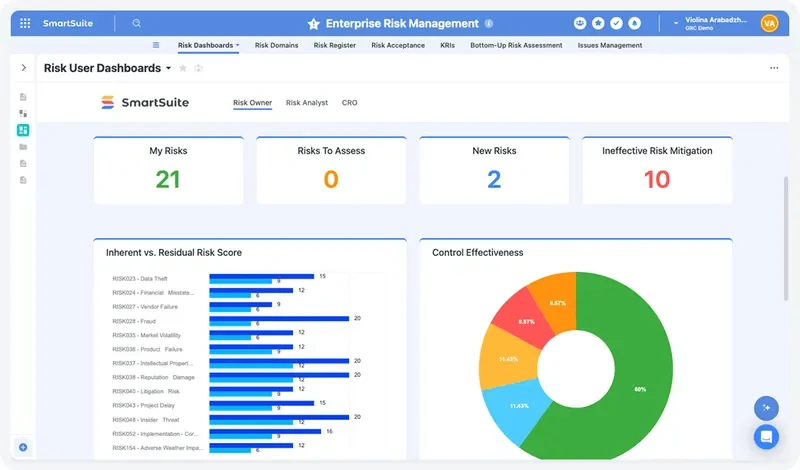Image resolution: width=800 pixels, height=470 pixels.
Task: Click the RISK040 - Litigation Risk label
Action: (146, 391)
